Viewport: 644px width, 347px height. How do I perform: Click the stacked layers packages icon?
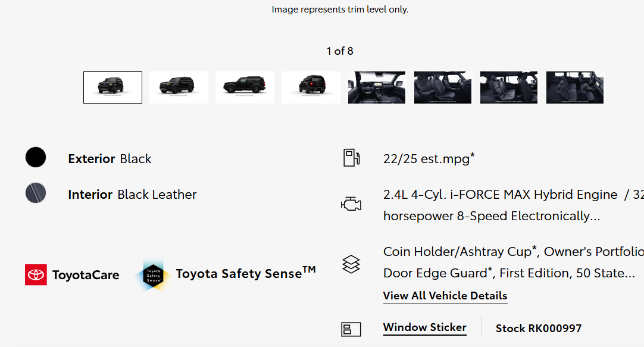(x=351, y=264)
